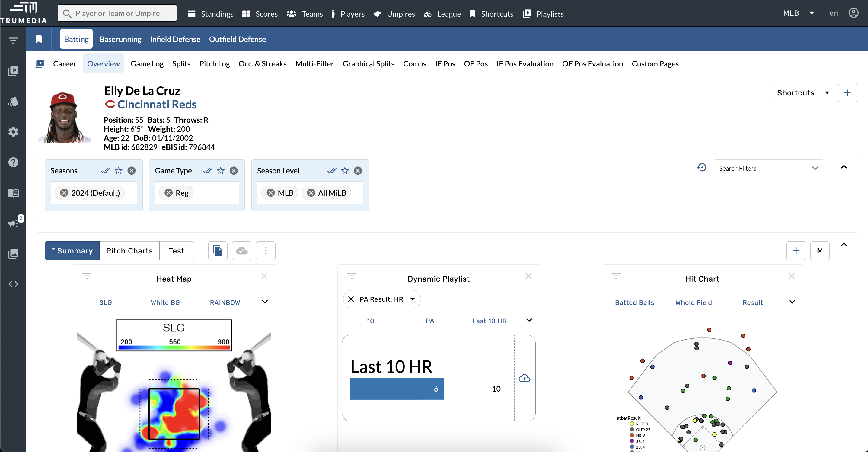
Task: Click the copy pages icon next to the Test tab
Action: point(218,250)
